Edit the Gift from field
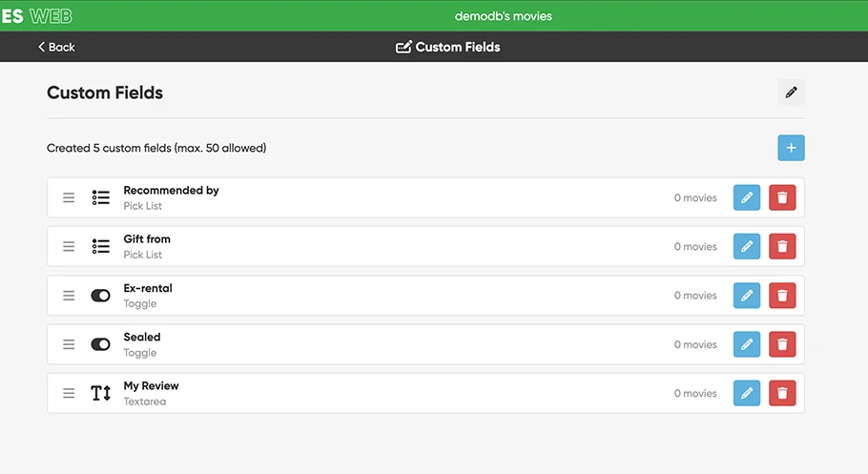868x474 pixels. 747,246
